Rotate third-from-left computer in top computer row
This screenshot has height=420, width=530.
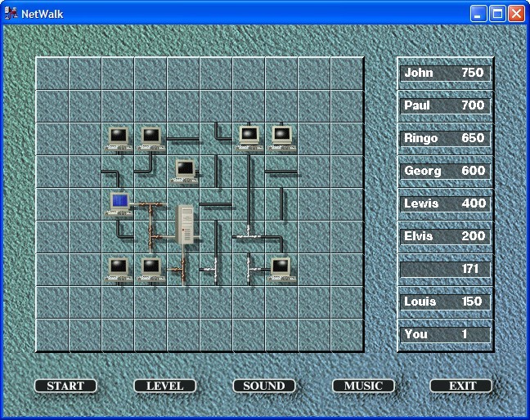(x=249, y=139)
